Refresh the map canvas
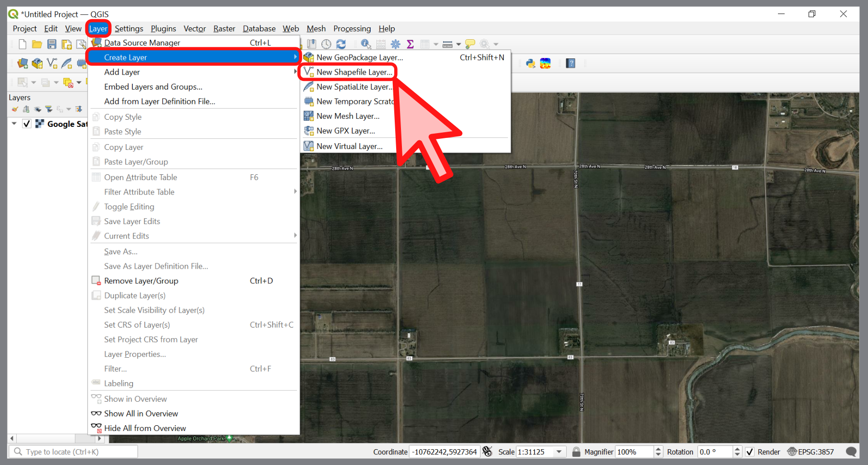 [341, 44]
